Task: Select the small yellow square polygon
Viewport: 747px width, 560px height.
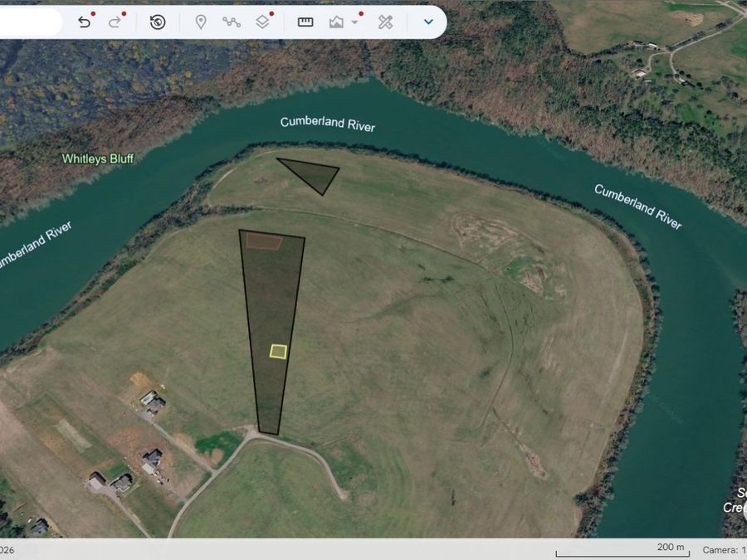Action: (278, 352)
